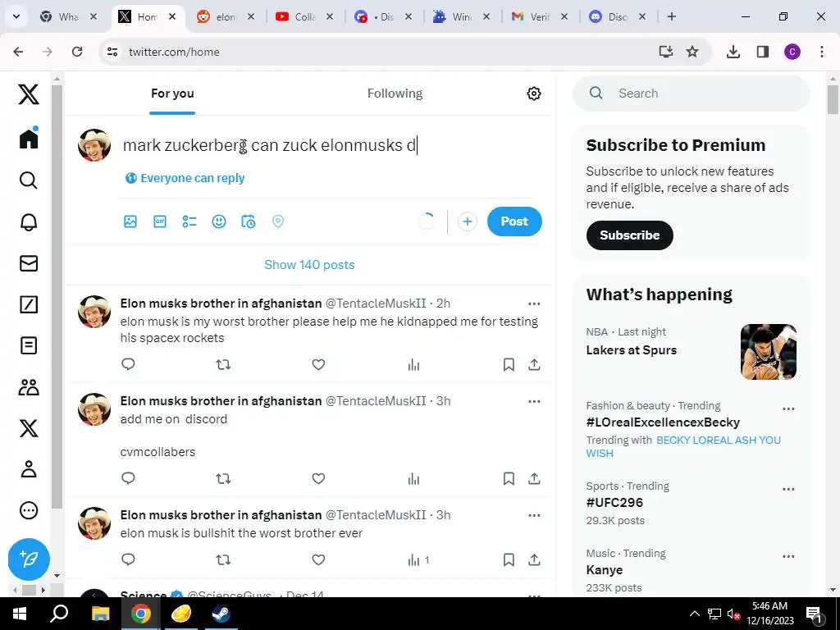Reply to the spacex rockets post
Screen dimensions: 840x630
(128, 364)
